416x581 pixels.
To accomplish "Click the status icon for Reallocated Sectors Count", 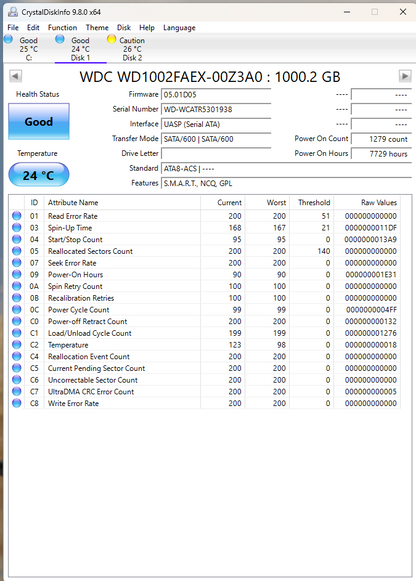I will [17, 251].
